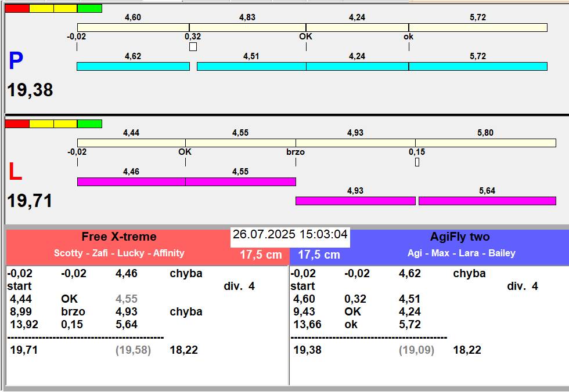Click the magenta bar labeled 4,46
Screen dimensions: 569x392
[131, 182]
